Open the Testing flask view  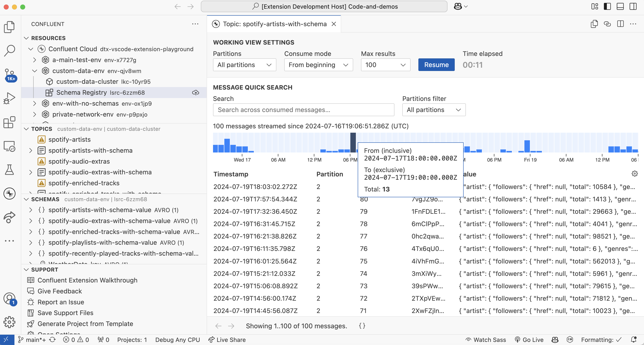(x=9, y=170)
